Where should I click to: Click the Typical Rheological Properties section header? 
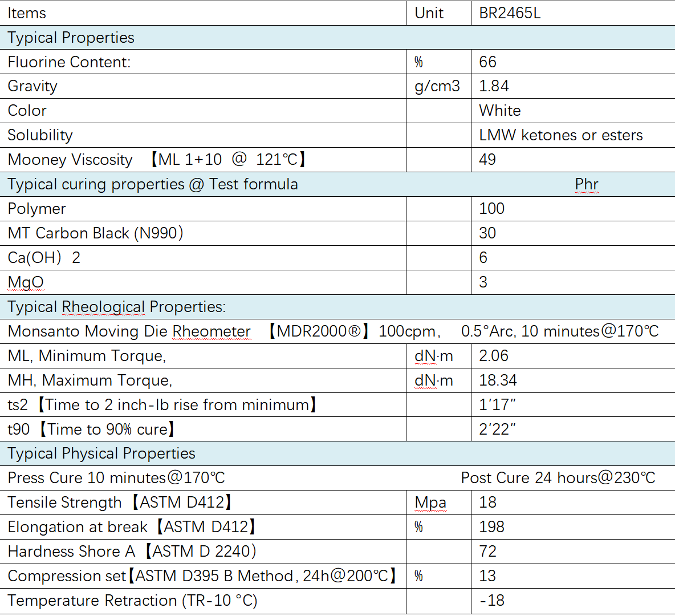(x=116, y=307)
